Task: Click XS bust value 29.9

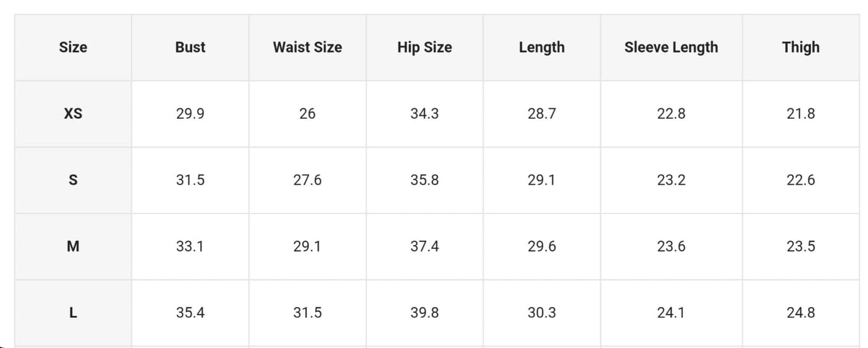Action: (x=190, y=113)
